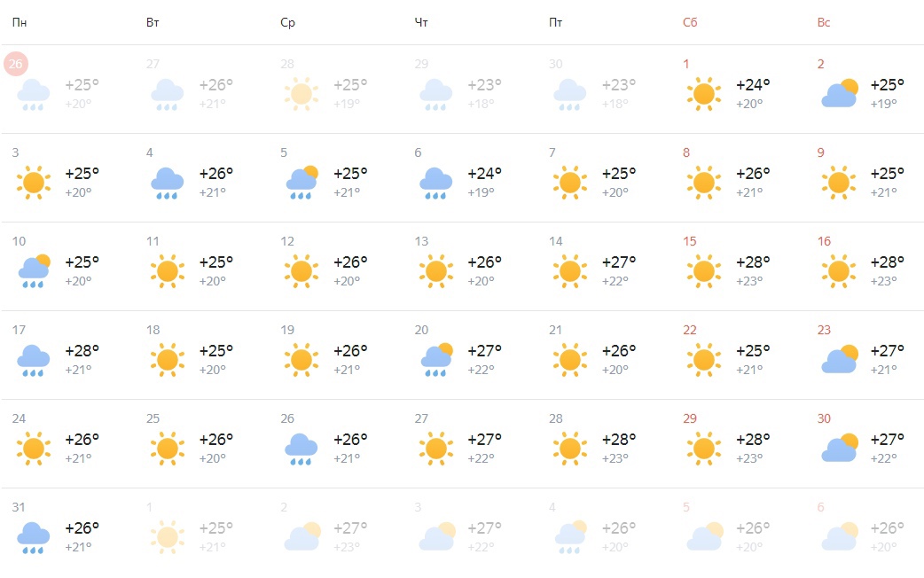The height and width of the screenshot is (578, 924).
Task: Select the highlighted current date 26
Action: pos(16,64)
